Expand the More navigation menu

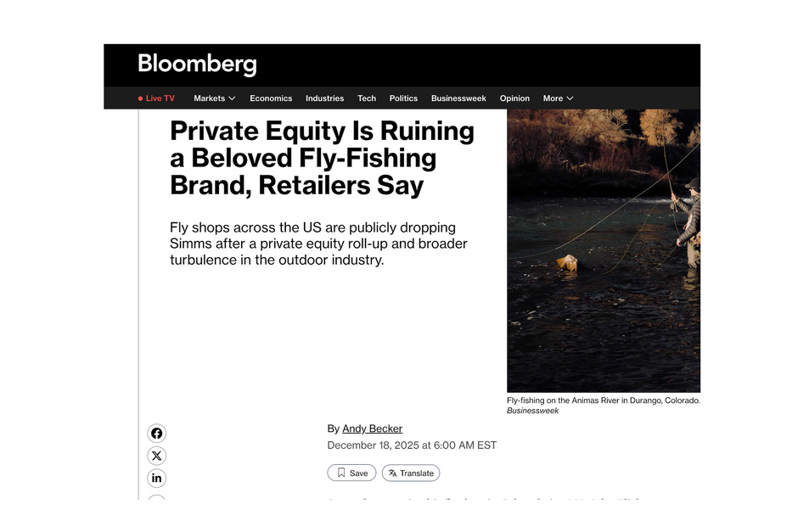tap(558, 98)
